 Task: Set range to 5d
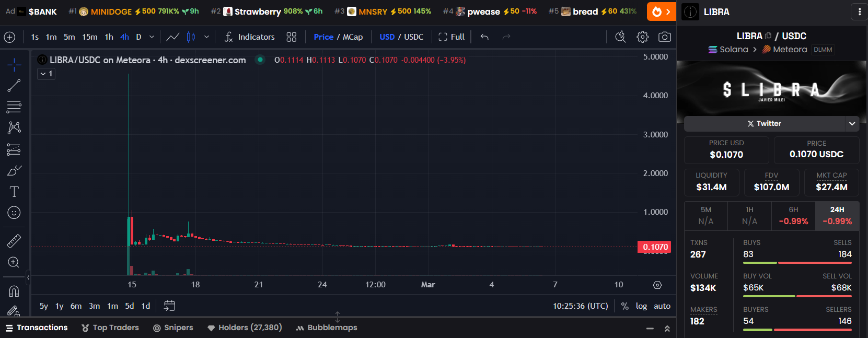pyautogui.click(x=130, y=306)
